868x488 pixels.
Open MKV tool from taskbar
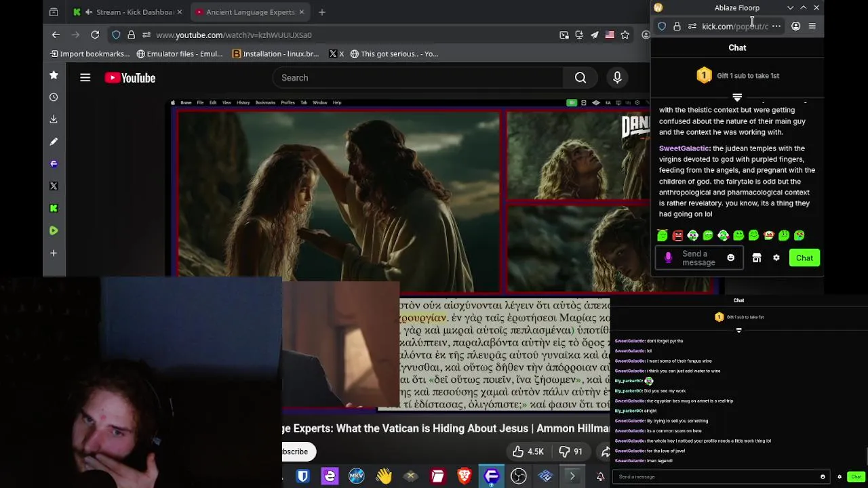[357, 476]
